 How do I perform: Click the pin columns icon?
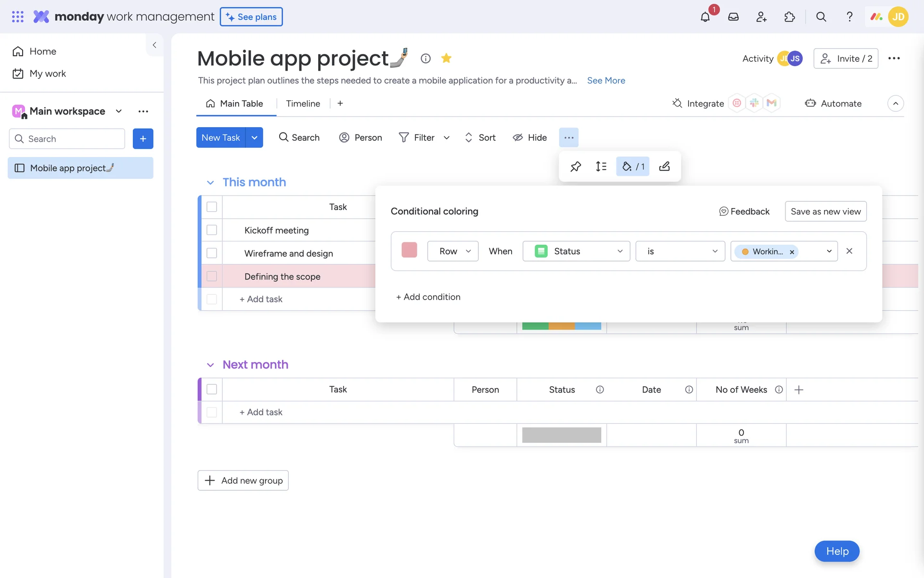click(x=576, y=167)
